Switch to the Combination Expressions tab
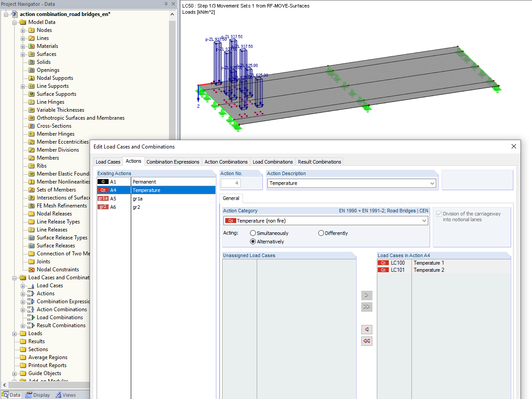 click(173, 162)
